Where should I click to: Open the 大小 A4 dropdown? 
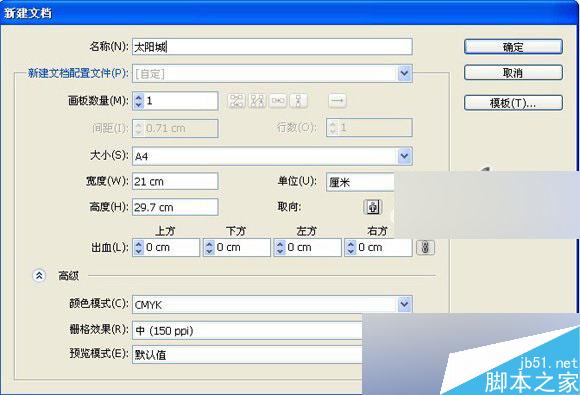[272, 156]
